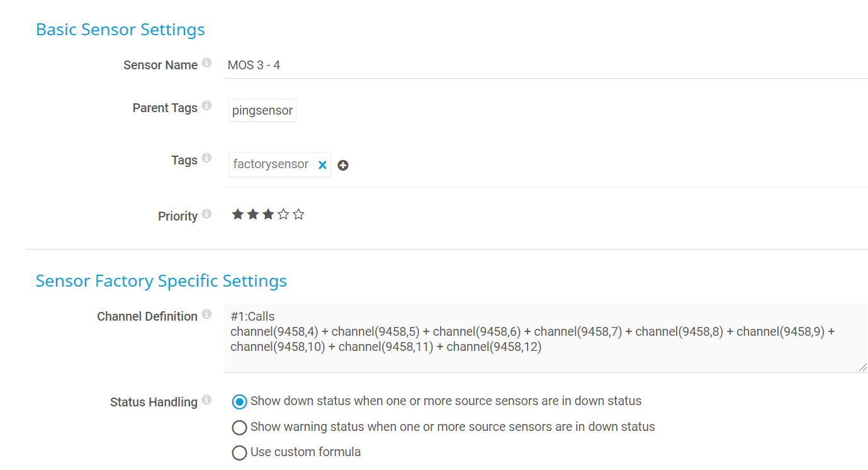The image size is (868, 470).
Task: Click the Sensor Name info icon
Action: (206, 63)
